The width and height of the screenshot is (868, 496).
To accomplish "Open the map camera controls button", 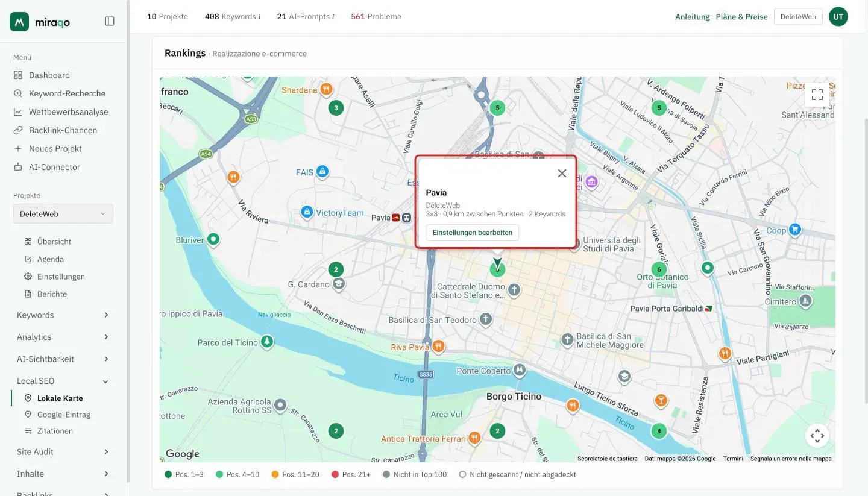I will 817,435.
